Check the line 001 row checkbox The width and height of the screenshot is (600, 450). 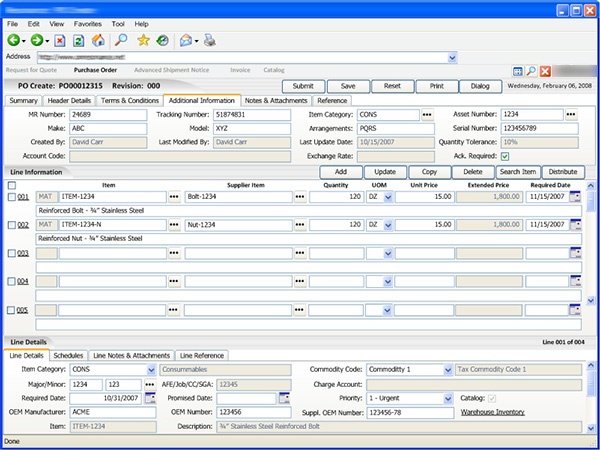(11, 198)
